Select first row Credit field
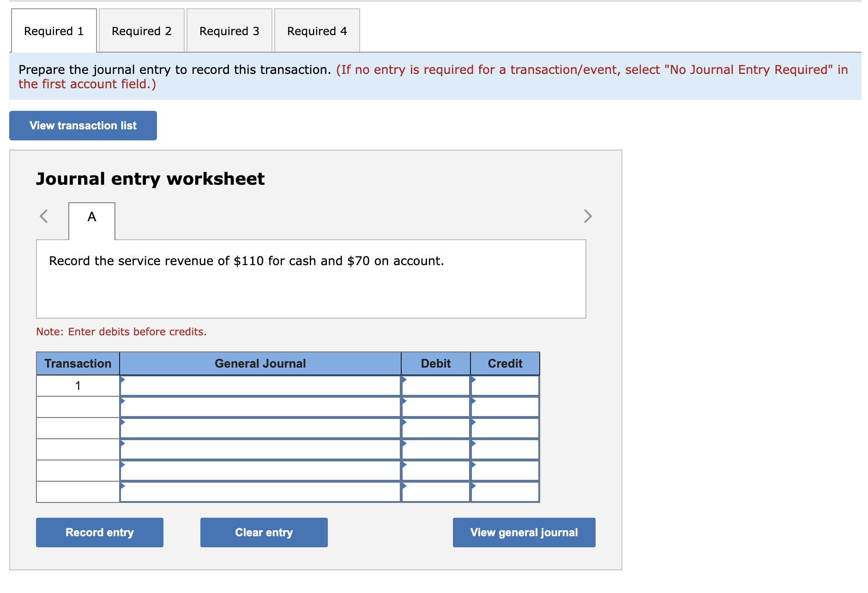This screenshot has height=593, width=868. click(505, 386)
